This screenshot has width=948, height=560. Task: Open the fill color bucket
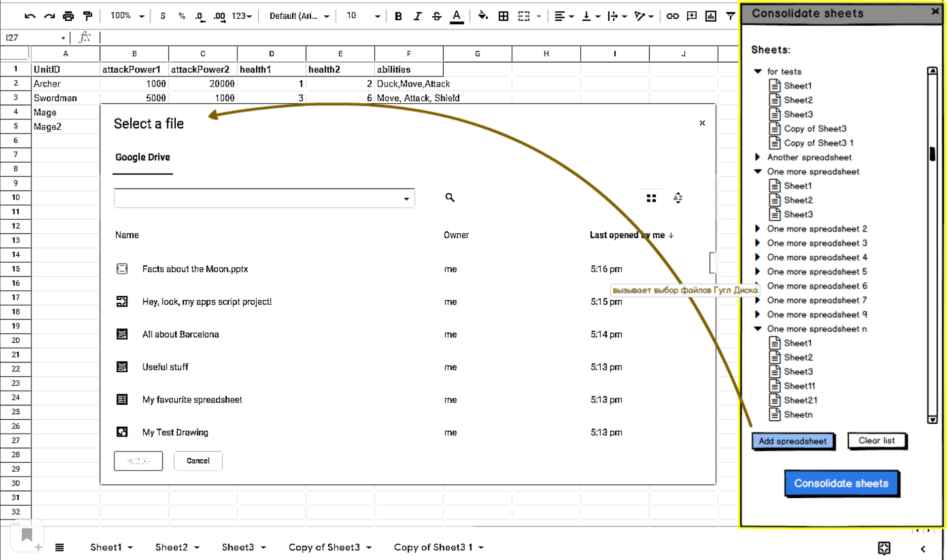tap(483, 16)
